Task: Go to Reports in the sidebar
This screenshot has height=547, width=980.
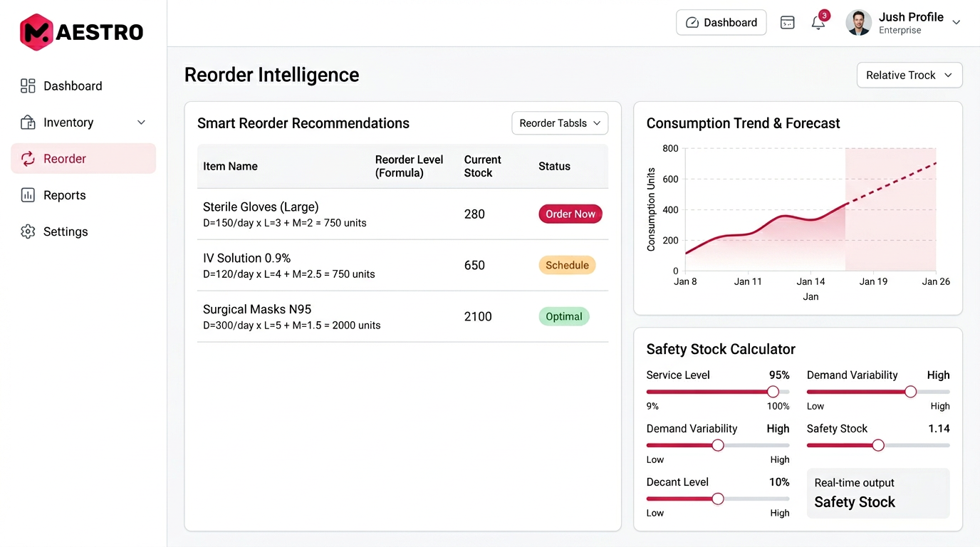Action: (x=83, y=195)
